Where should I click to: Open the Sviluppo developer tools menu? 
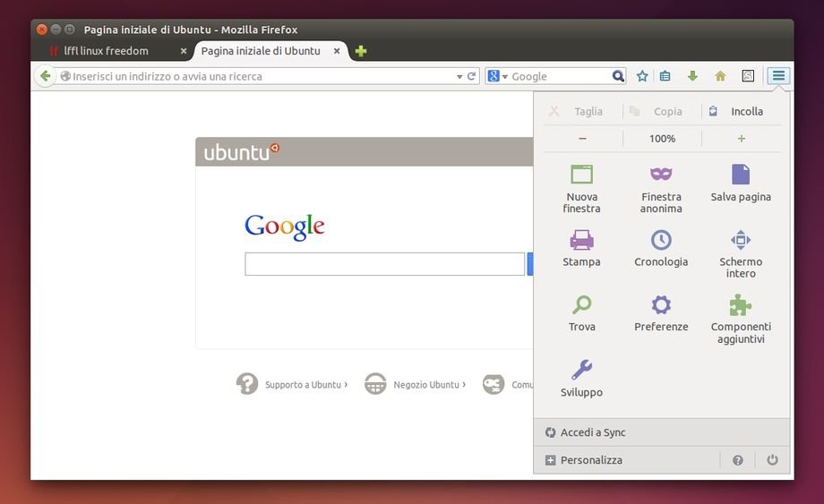[x=581, y=378]
